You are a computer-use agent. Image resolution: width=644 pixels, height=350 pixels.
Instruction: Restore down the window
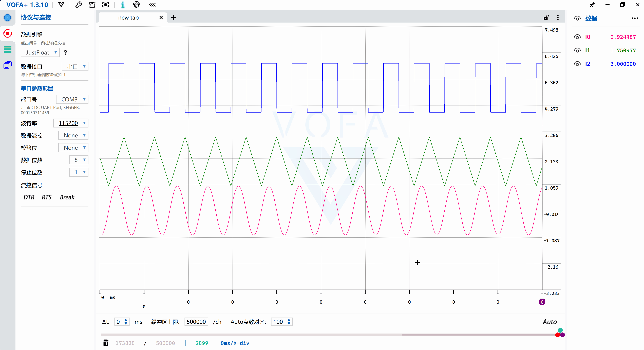(x=622, y=5)
